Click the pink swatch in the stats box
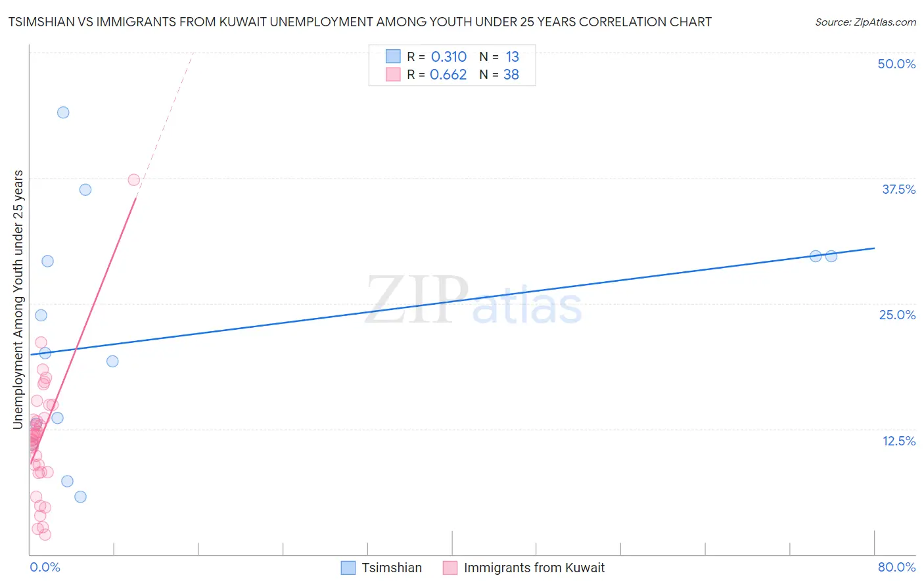924x586 pixels. pyautogui.click(x=393, y=74)
